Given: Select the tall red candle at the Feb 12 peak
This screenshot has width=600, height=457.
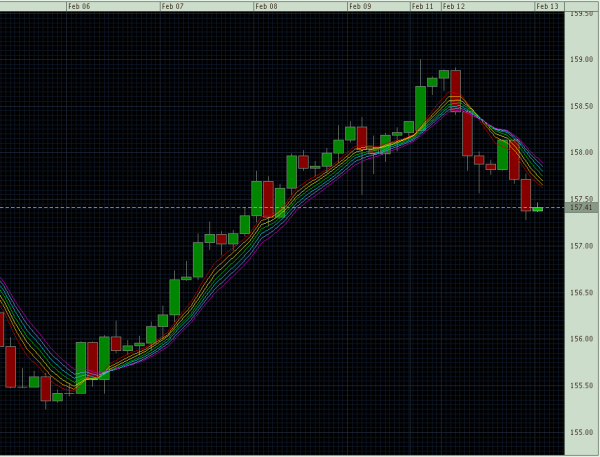Looking at the screenshot, I should pos(455,91).
